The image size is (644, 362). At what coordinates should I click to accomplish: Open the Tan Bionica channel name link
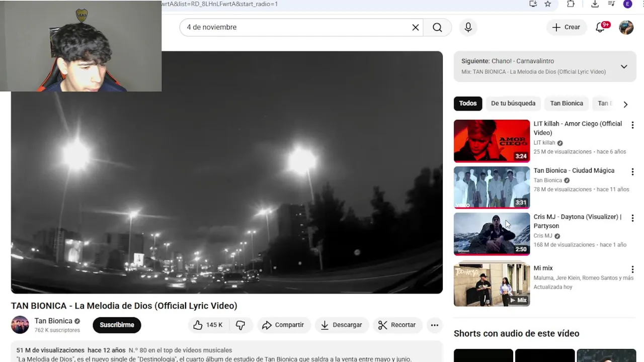tap(53, 321)
